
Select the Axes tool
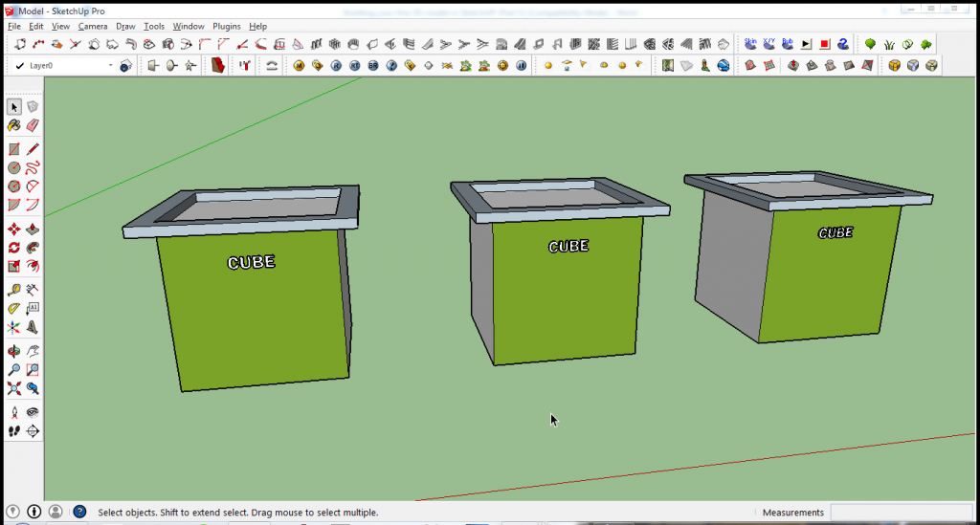(x=13, y=327)
